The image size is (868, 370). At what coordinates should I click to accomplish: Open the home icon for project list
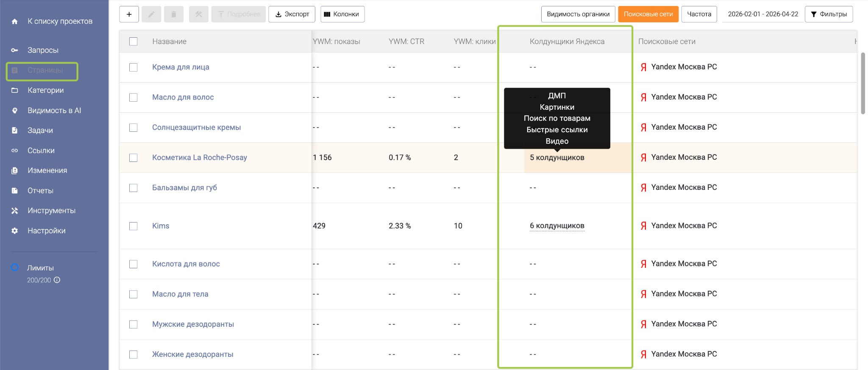click(15, 22)
